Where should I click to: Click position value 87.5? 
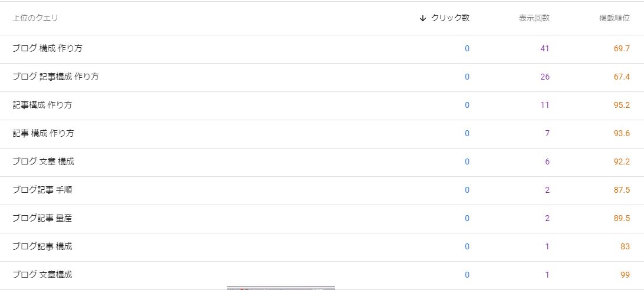(x=622, y=190)
